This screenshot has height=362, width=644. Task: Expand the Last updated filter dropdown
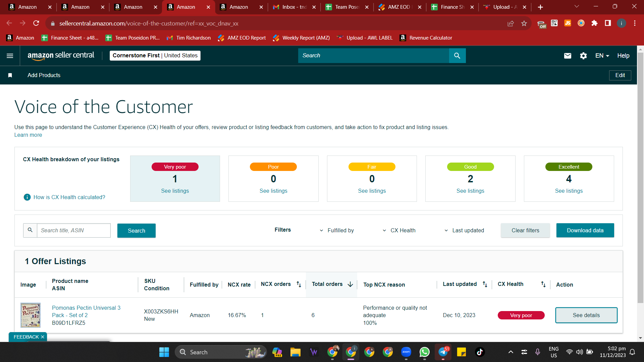[464, 231]
